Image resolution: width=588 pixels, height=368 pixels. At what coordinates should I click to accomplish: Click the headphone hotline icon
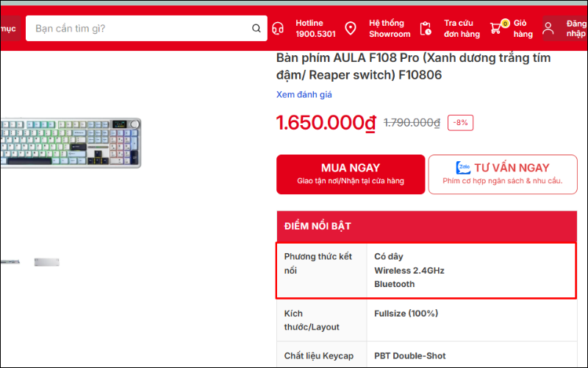(x=278, y=28)
